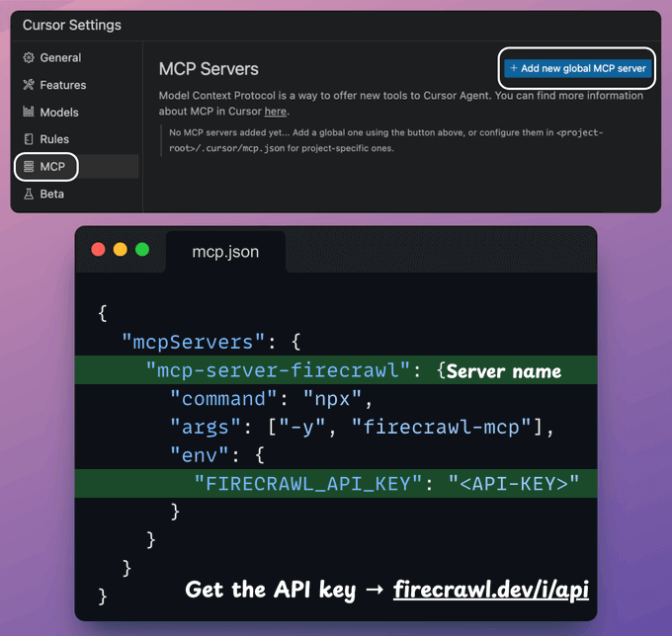Click the "npx" command value

318,399
